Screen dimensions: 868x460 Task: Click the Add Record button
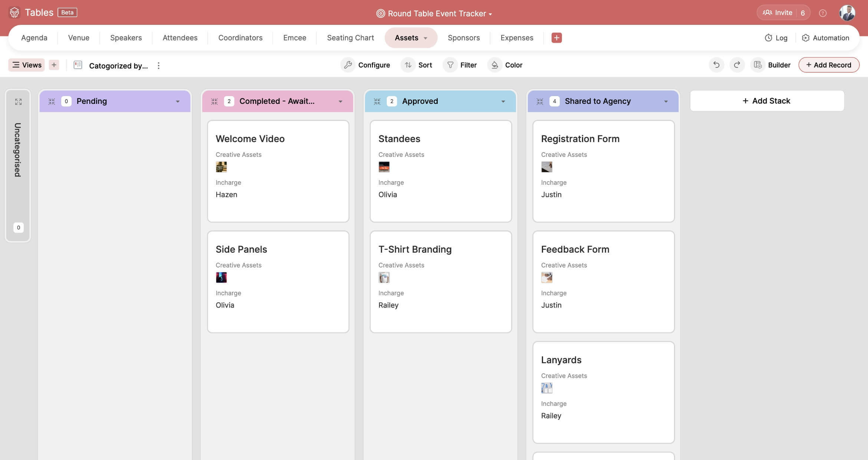coord(829,65)
